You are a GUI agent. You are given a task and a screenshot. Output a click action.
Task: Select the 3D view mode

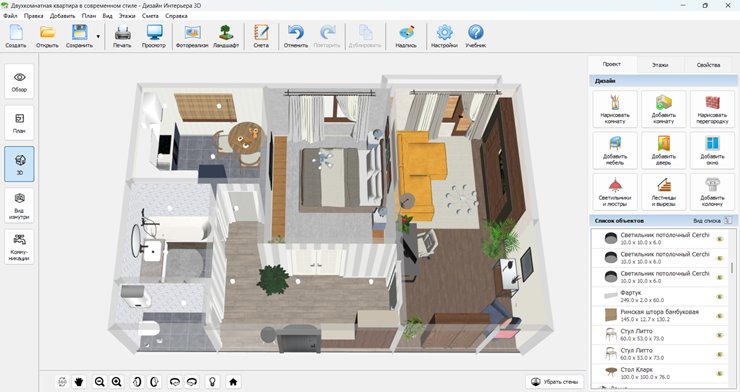pos(19,164)
